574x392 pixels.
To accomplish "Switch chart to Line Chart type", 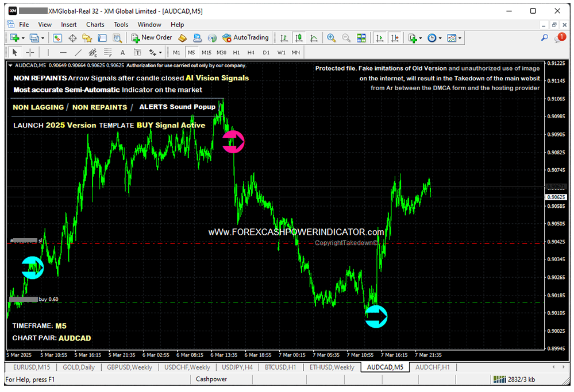I will click(314, 38).
